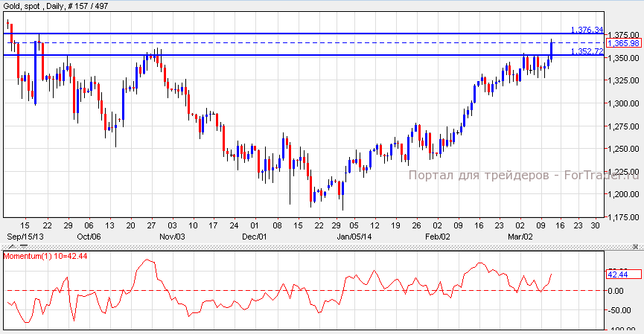Screen dimensions: 644x334
Task: Click the current price tag 1,365.98
Action: 624,44
